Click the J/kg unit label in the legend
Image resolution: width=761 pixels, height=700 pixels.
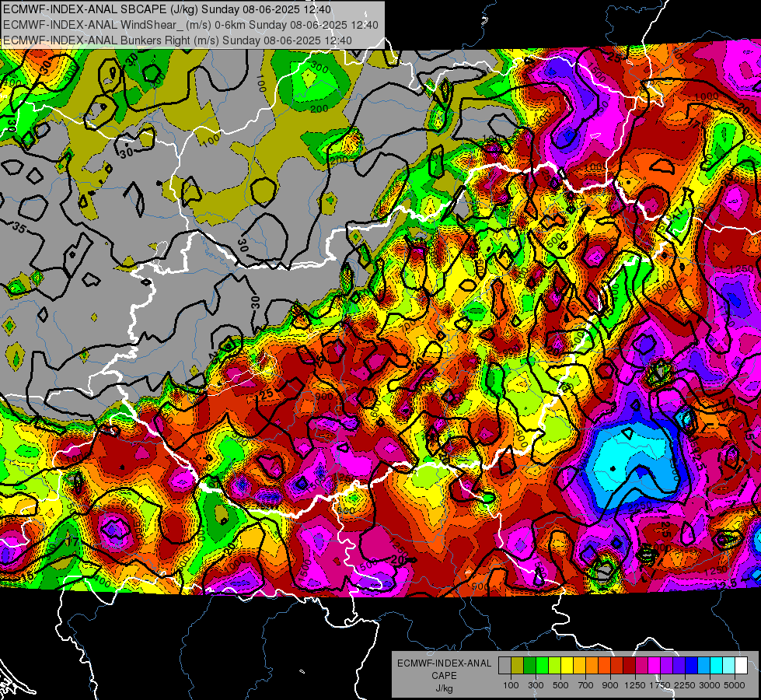(444, 688)
